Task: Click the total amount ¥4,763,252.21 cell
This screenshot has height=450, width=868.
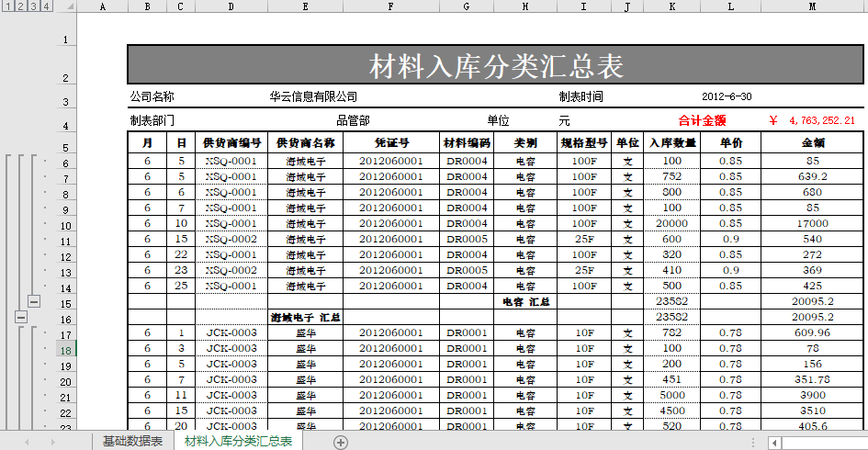Action: [812, 120]
